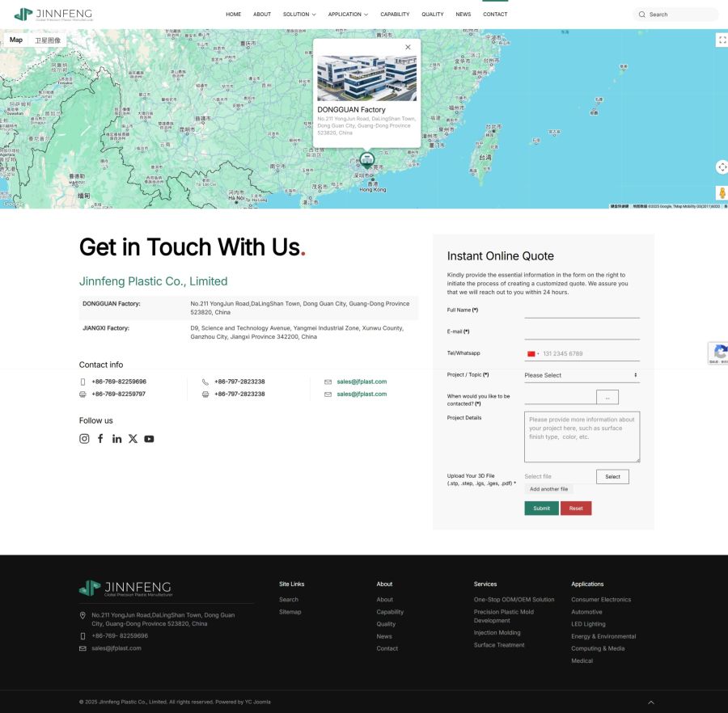Viewport: 728px width, 713px height.
Task: Click the Facebook icon under Follow us
Action: point(100,439)
